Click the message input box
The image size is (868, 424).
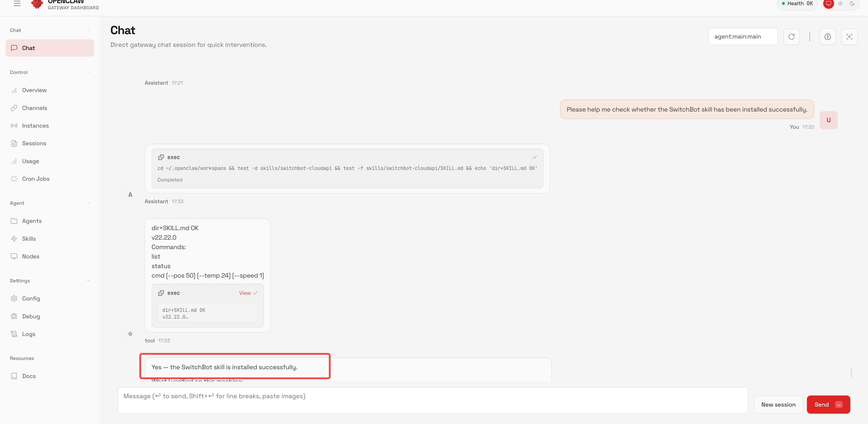click(x=433, y=400)
